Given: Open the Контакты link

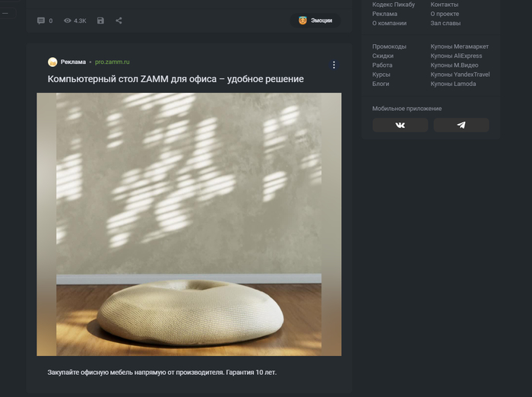Looking at the screenshot, I should click(x=444, y=5).
